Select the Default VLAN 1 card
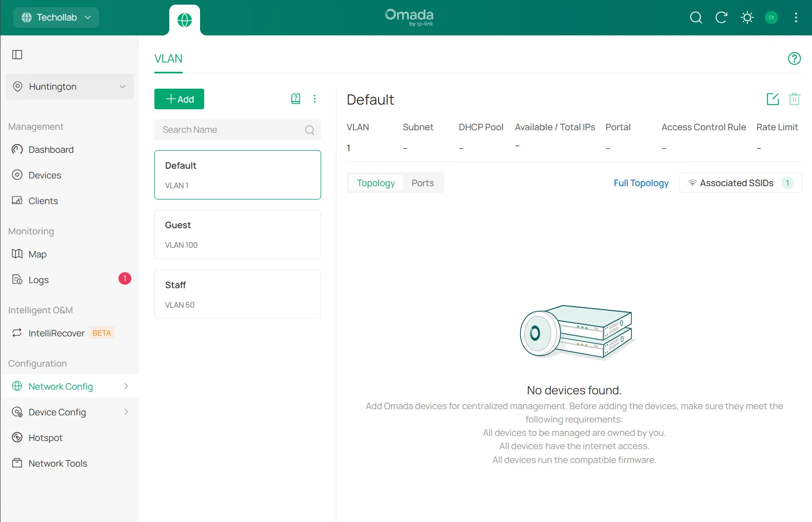Image resolution: width=812 pixels, height=522 pixels. [x=237, y=175]
